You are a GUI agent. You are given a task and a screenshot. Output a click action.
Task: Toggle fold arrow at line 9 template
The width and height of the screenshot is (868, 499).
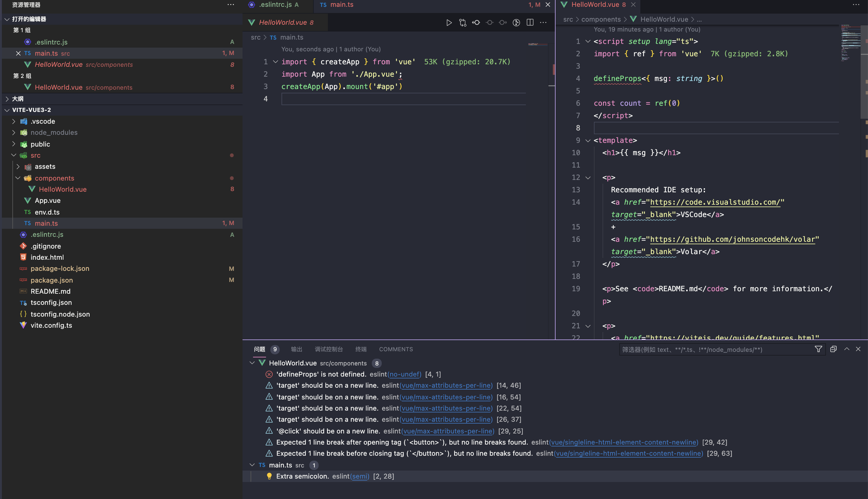[x=588, y=140]
